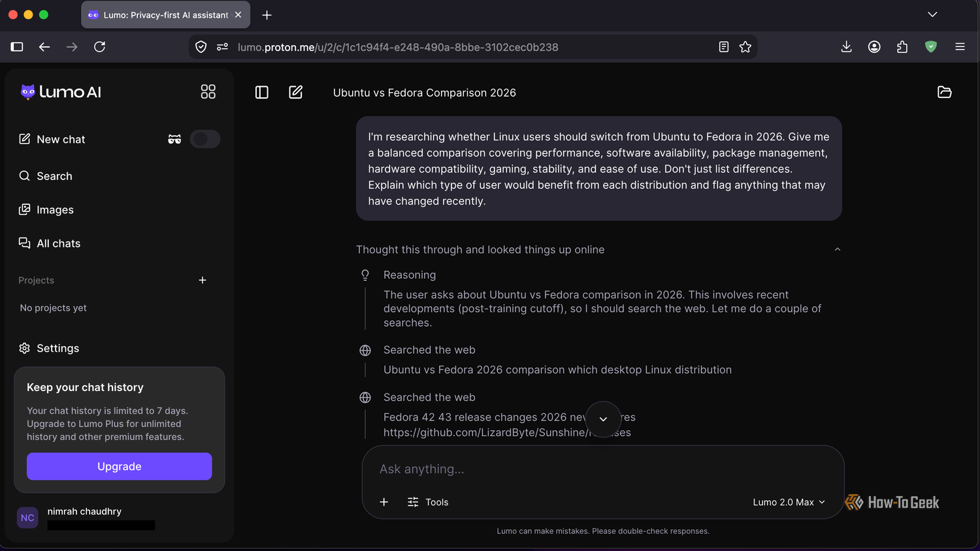980x551 pixels.
Task: Open site permissions icon in address bar
Action: point(223,47)
